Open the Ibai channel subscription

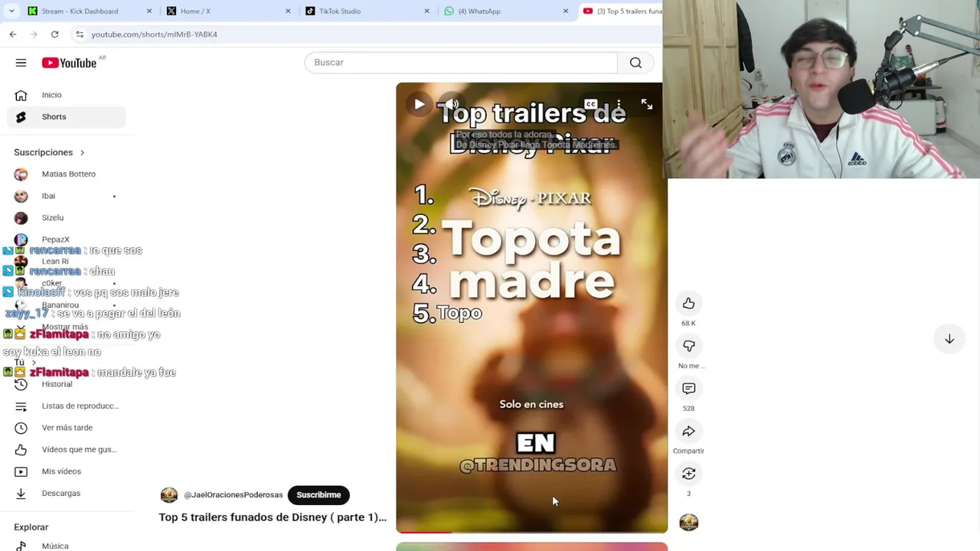point(67,196)
